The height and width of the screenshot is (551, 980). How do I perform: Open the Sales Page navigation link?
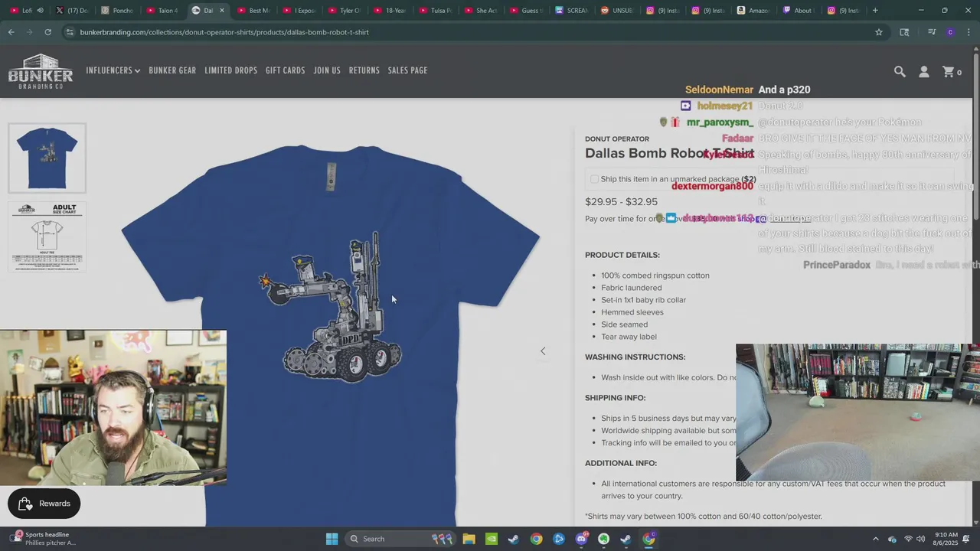[x=407, y=70]
